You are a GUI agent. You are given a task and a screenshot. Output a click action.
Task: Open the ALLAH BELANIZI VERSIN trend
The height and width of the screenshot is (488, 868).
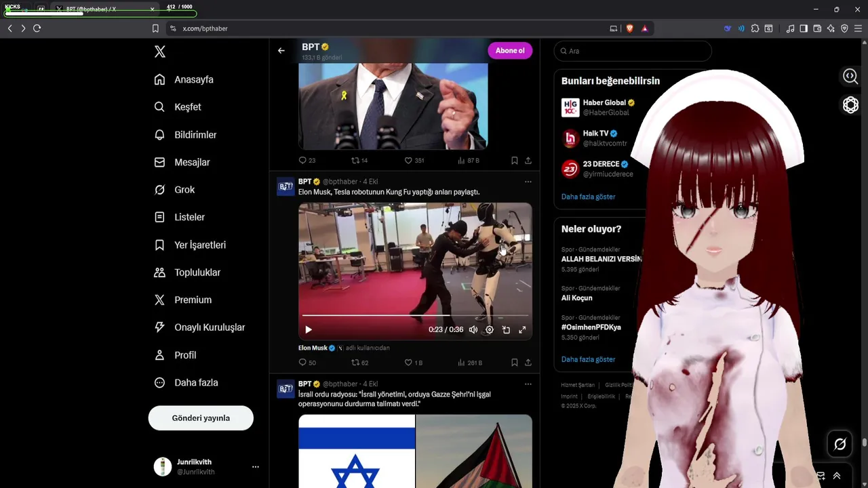601,259
